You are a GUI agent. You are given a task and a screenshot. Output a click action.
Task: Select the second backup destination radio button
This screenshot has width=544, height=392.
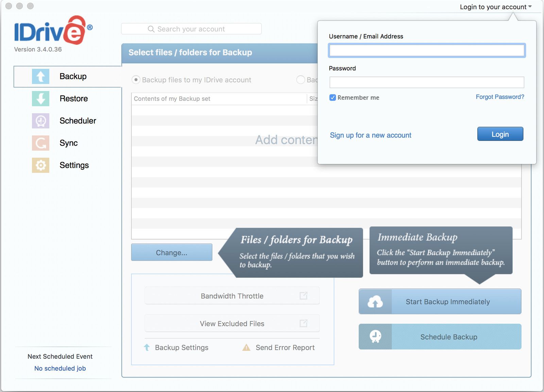click(301, 80)
